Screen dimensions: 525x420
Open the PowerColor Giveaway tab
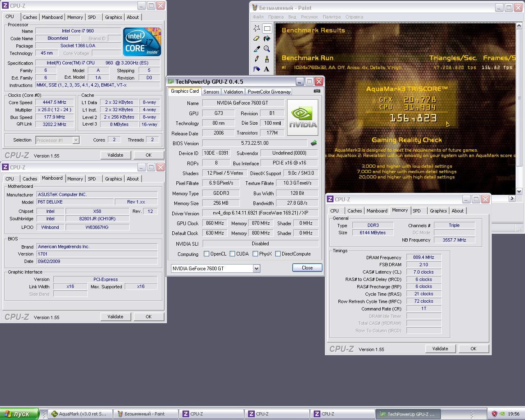tap(269, 92)
